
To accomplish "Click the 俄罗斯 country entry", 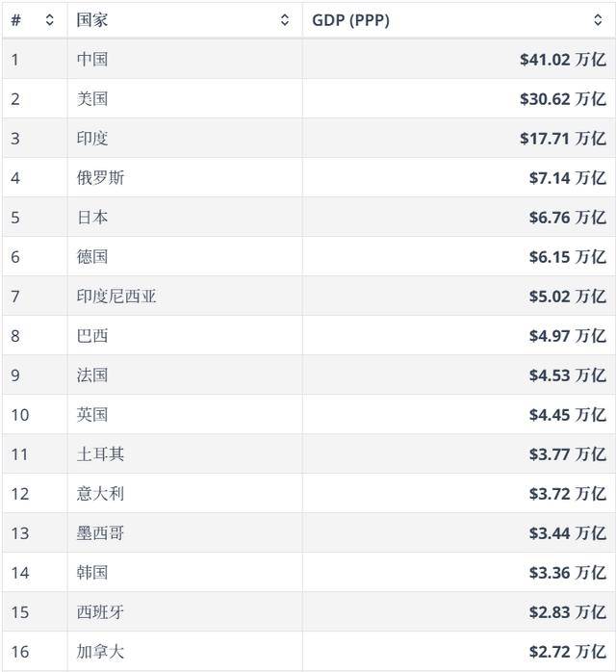I will 100,178.
